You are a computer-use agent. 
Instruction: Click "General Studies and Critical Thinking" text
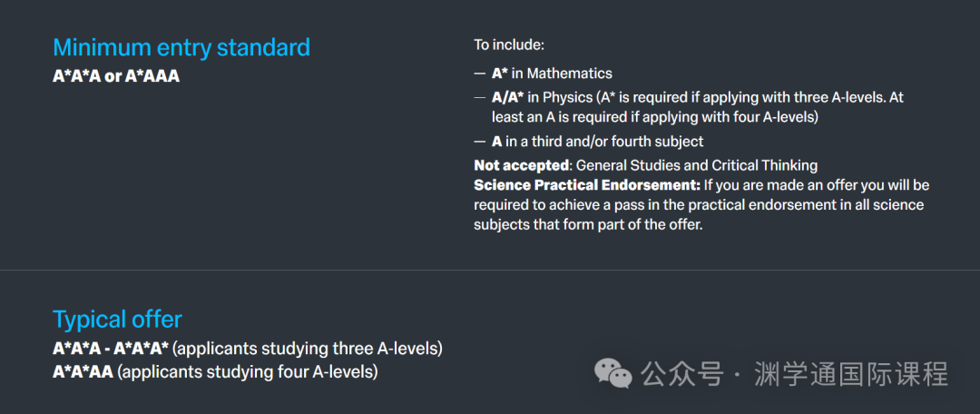click(x=696, y=166)
